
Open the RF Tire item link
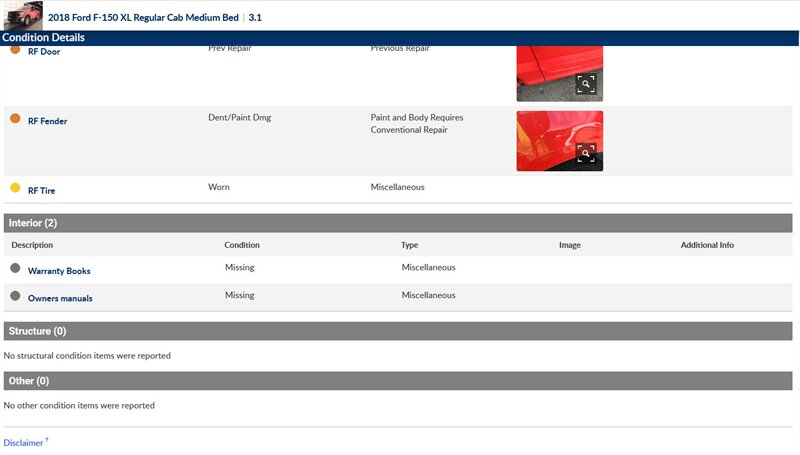(44, 190)
